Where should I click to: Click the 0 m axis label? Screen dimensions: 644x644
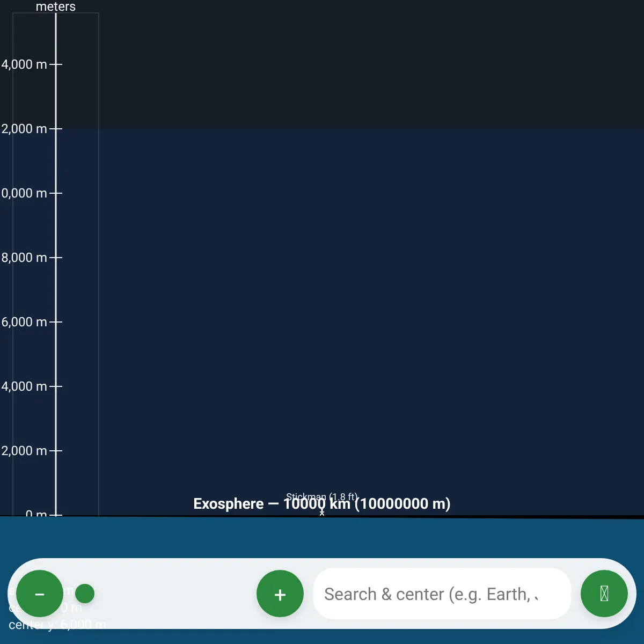(36, 514)
